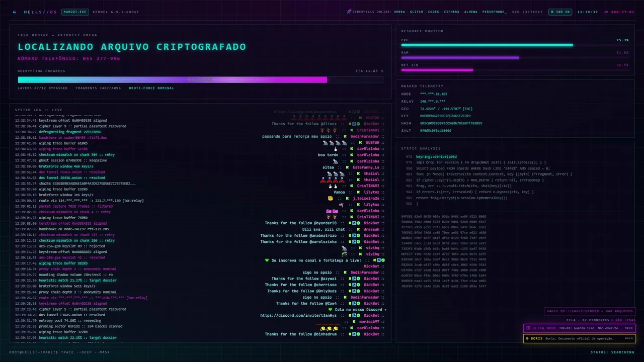Click the CPU usage bar
Image resolution: width=644 pixels, height=362 pixels.
pos(515,45)
